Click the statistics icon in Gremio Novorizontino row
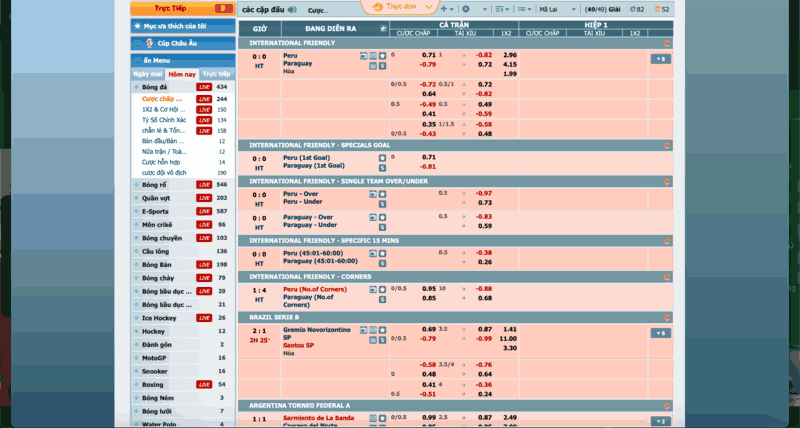The height and width of the screenshot is (428, 800). point(373,329)
